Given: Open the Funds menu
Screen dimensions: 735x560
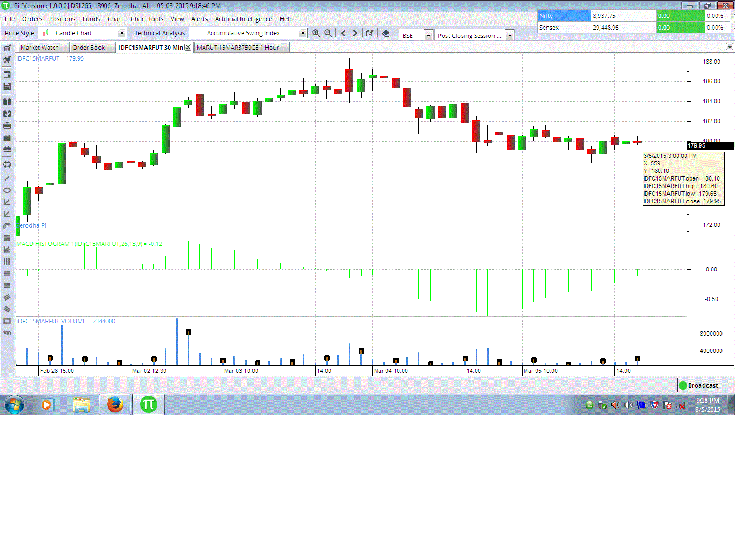Looking at the screenshot, I should 91,19.
